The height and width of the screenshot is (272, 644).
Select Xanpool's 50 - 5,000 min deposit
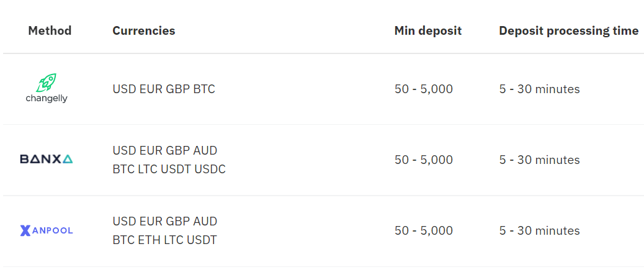[x=424, y=230]
